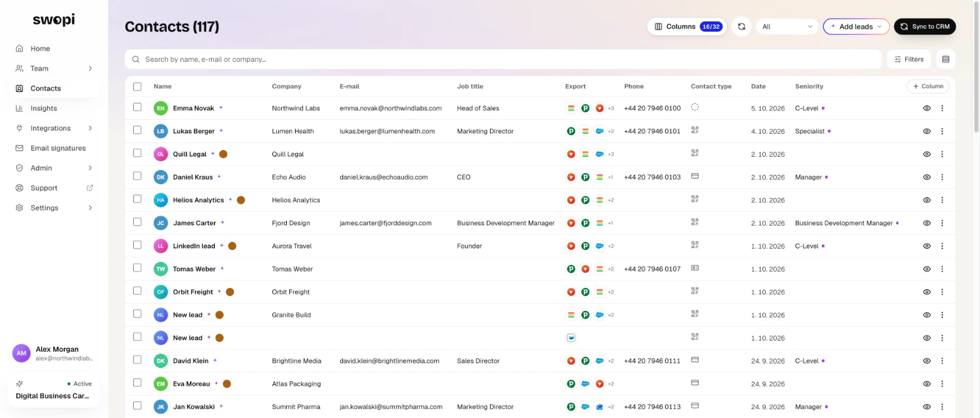The height and width of the screenshot is (418, 980).
Task: Click the business card icon in Tomas Weber row
Action: 695,269
